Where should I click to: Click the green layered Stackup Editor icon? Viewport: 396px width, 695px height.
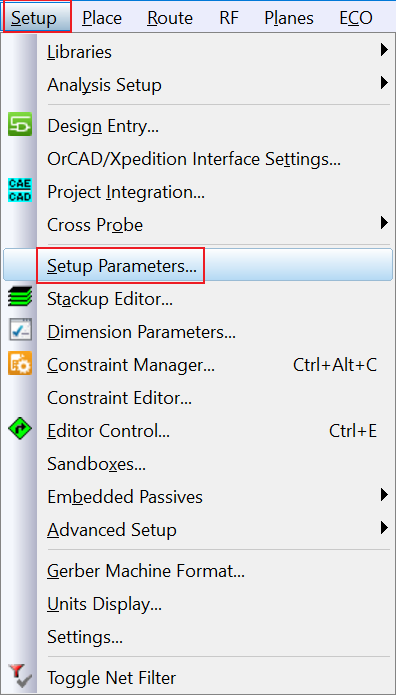click(x=20, y=297)
